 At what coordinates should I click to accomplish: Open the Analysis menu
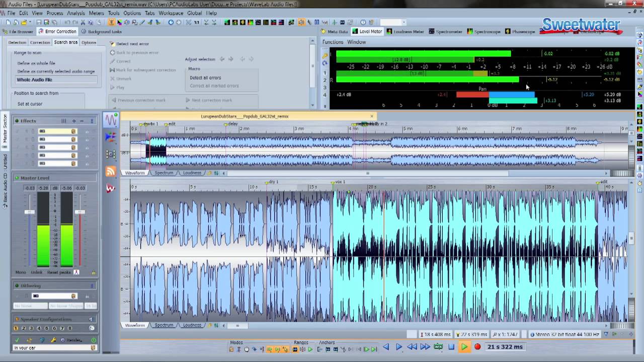coord(76,13)
